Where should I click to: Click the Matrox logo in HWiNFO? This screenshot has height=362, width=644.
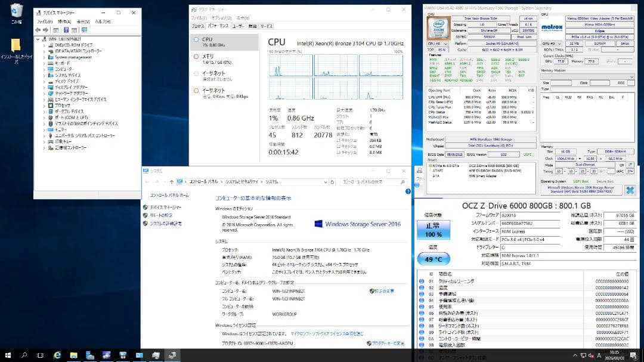(552, 27)
